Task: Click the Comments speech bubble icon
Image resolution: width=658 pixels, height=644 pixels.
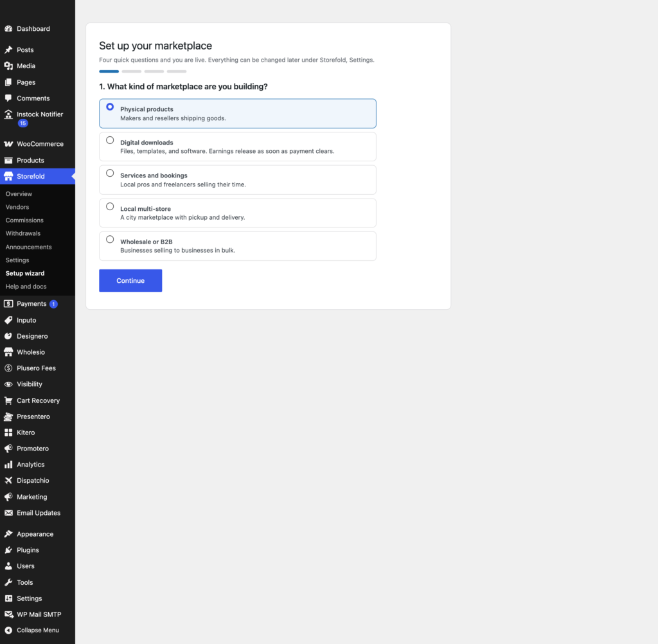Action: coord(8,98)
